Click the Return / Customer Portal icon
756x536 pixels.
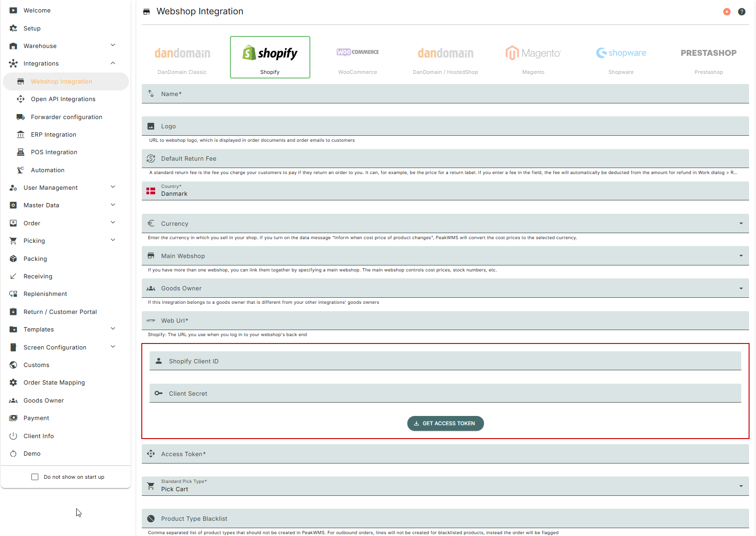[13, 312]
